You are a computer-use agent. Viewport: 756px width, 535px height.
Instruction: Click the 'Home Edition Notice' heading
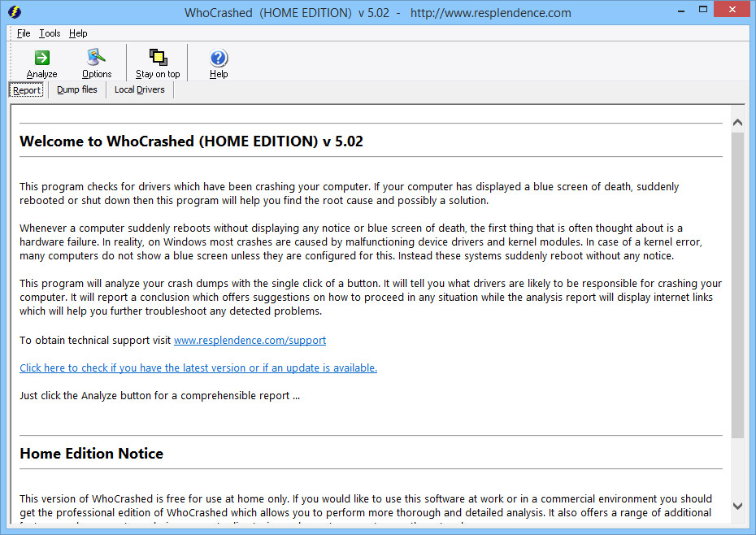click(x=92, y=454)
